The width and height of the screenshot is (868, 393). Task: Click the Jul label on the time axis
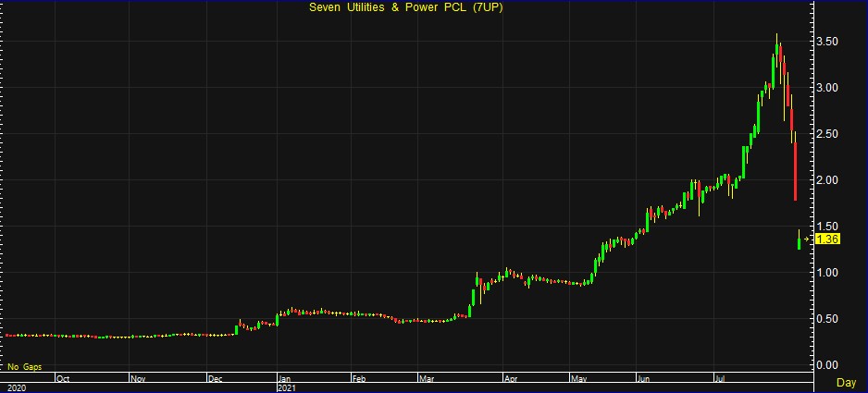coord(720,379)
